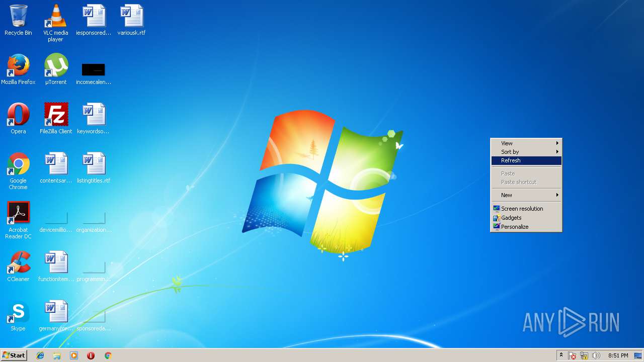This screenshot has width=644, height=362.
Task: Select the µTorrent desktop shortcut
Action: click(x=56, y=69)
